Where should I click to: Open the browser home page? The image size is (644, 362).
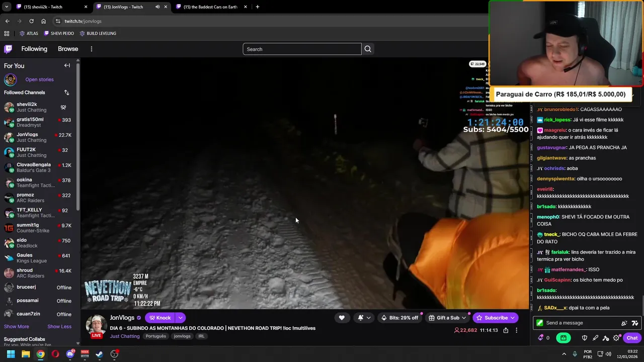click(x=44, y=21)
